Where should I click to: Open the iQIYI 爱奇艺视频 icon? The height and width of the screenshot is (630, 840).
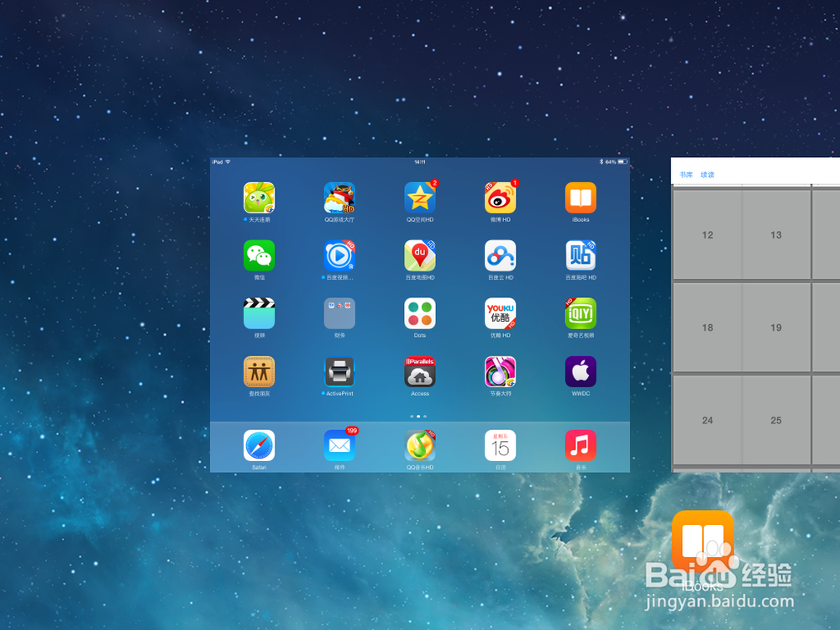coord(580,313)
